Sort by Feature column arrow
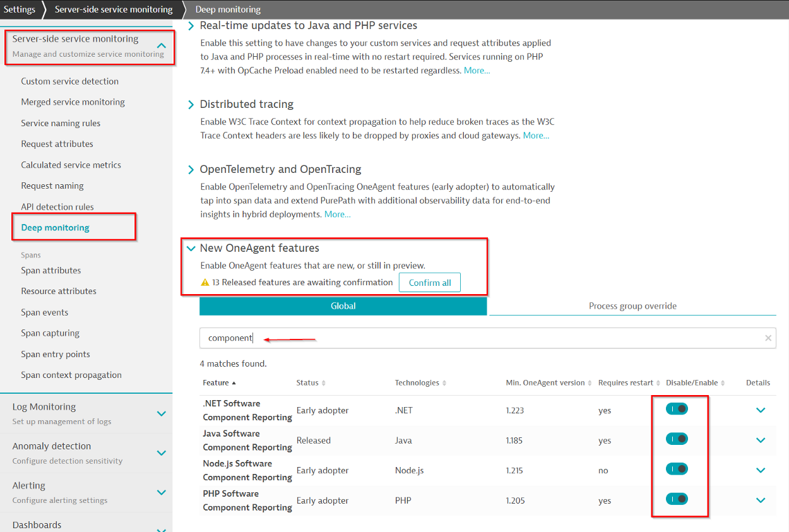789x532 pixels. pos(234,383)
